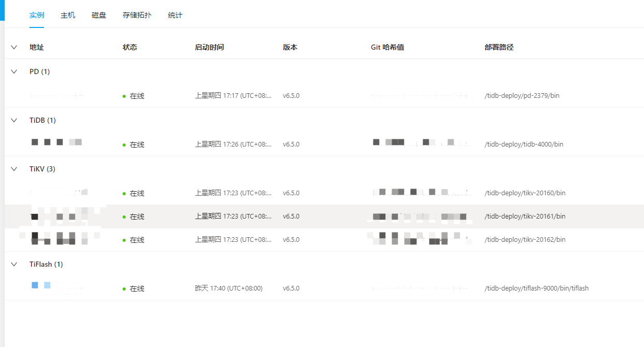Click the Git 哈希值 column header
Screen dimensions: 644x347
pos(387,47)
